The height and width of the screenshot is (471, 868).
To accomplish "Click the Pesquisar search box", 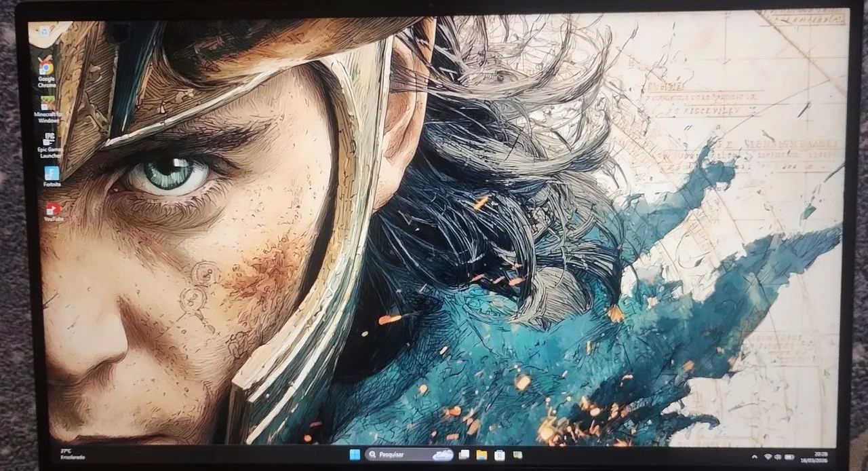I will pyautogui.click(x=409, y=454).
